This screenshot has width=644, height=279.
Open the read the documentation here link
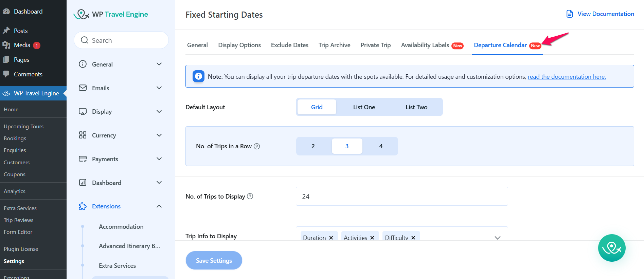(567, 77)
